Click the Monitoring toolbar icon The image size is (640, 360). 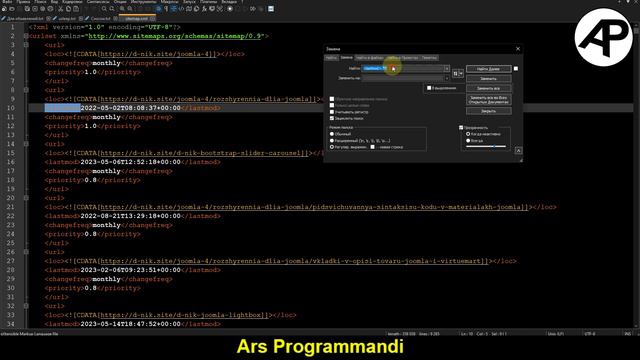tap(220, 9)
